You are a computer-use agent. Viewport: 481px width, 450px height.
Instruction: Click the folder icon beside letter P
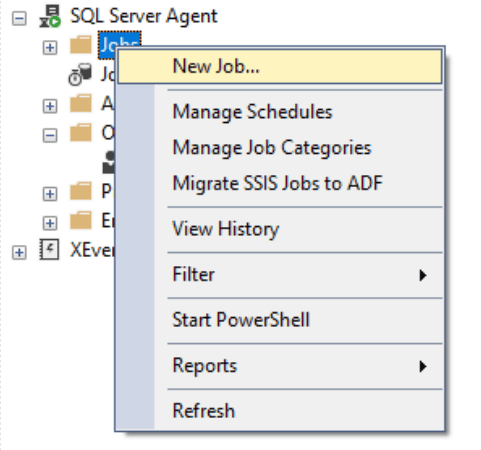[x=81, y=191]
